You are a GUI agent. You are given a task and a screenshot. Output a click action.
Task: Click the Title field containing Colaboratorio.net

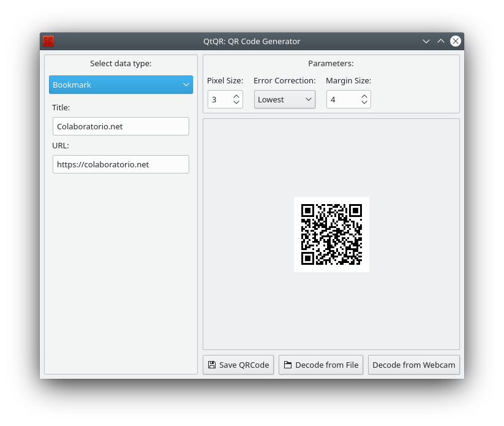[x=121, y=126]
